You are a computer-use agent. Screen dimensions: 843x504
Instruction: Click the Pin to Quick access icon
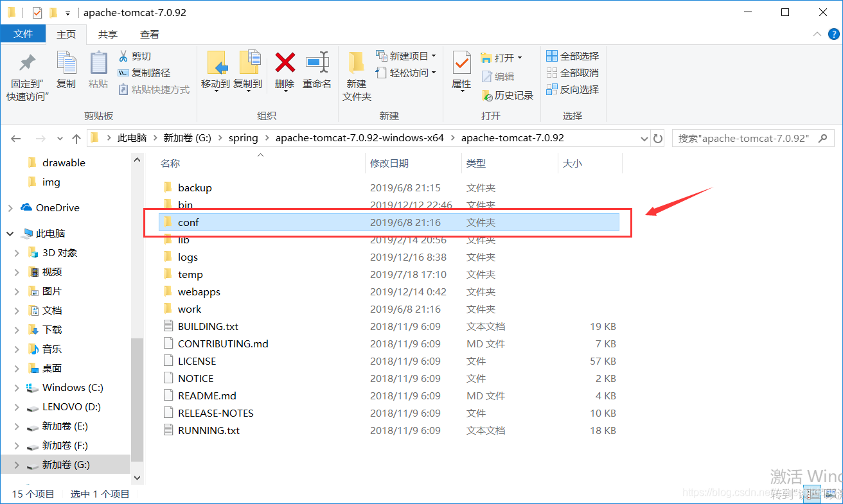click(28, 63)
